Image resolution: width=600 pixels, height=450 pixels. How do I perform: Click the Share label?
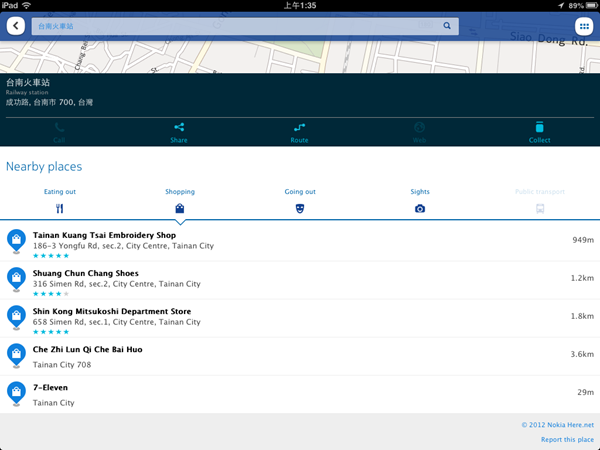tap(179, 140)
